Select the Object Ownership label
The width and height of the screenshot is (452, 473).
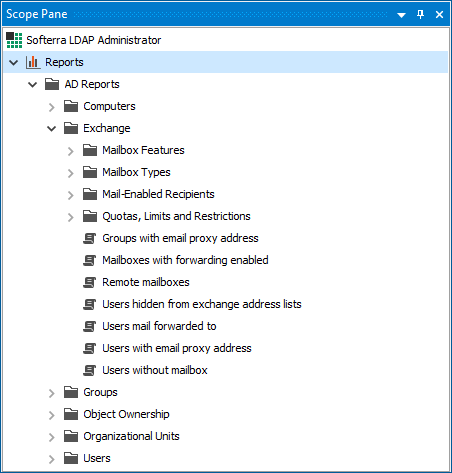(x=126, y=414)
